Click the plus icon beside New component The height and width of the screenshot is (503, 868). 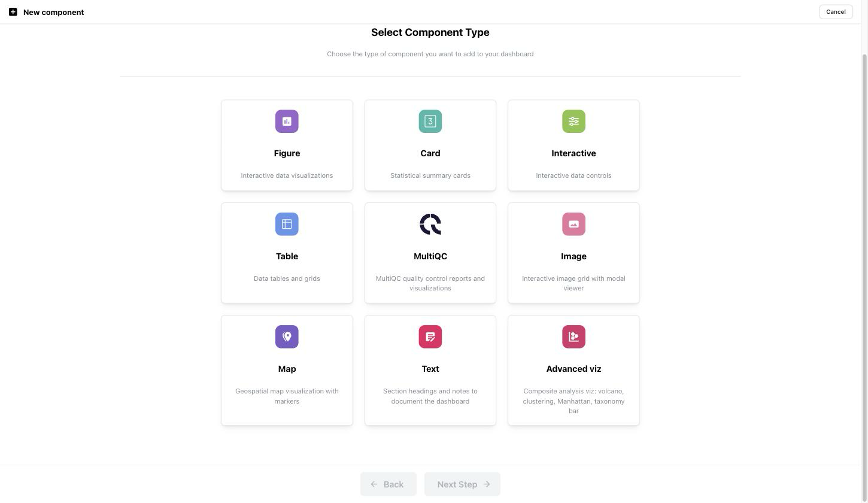coord(13,12)
